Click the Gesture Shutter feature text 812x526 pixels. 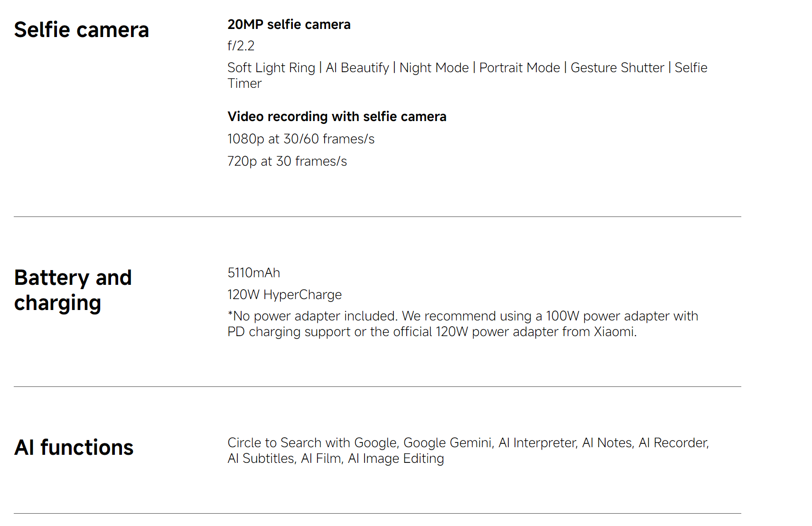click(617, 68)
